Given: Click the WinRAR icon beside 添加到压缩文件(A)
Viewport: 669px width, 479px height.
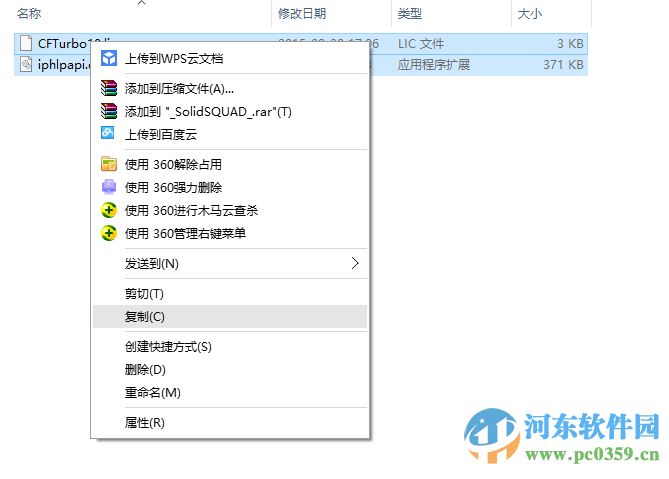Looking at the screenshot, I should point(109,88).
